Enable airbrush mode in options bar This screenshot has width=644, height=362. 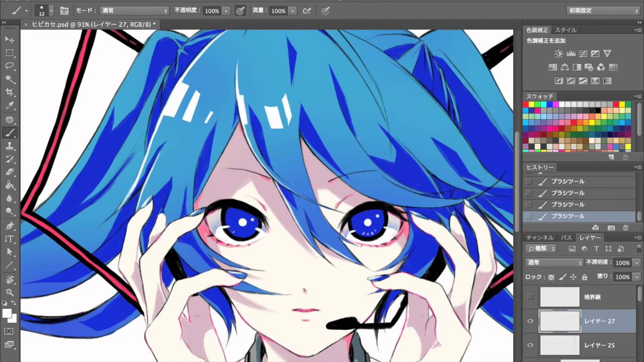[x=307, y=11]
